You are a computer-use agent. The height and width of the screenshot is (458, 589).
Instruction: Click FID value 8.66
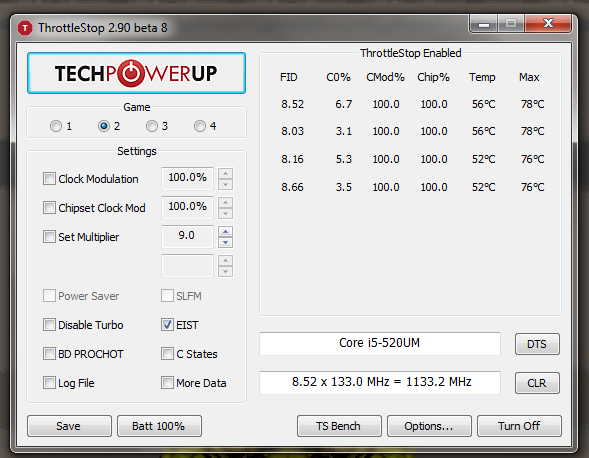[293, 187]
